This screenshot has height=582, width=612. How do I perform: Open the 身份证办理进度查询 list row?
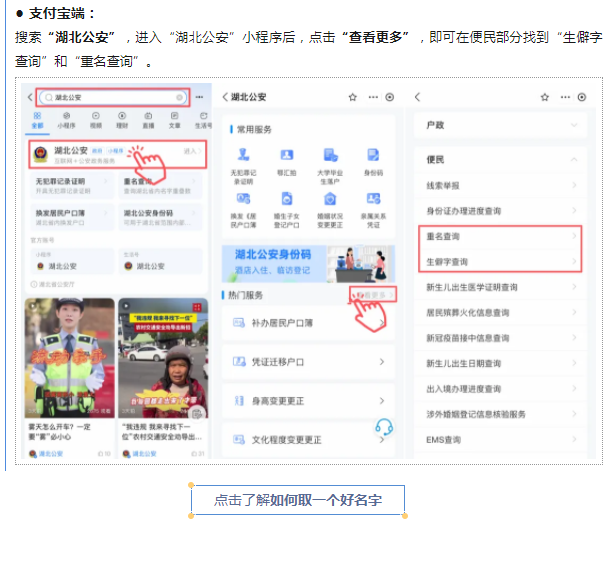[x=500, y=211]
